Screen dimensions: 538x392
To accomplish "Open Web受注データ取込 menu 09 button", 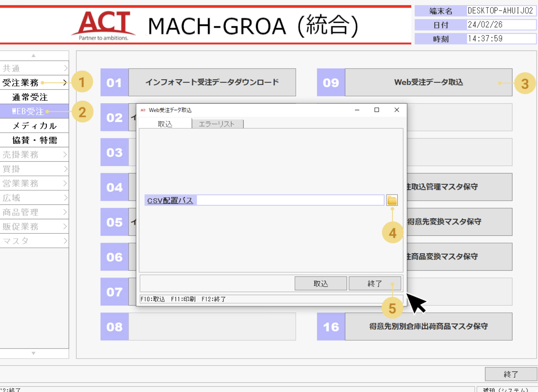I will coord(428,82).
